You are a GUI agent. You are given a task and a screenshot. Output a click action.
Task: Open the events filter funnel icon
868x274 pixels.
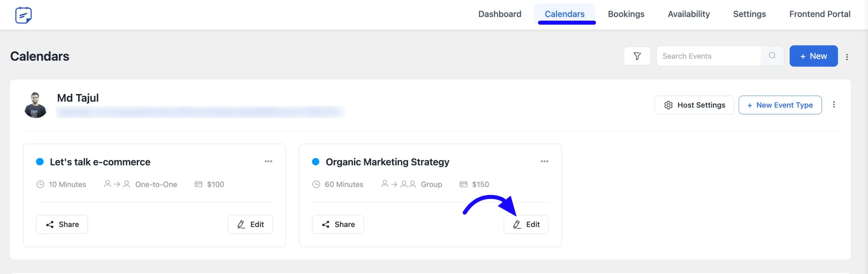click(x=637, y=56)
